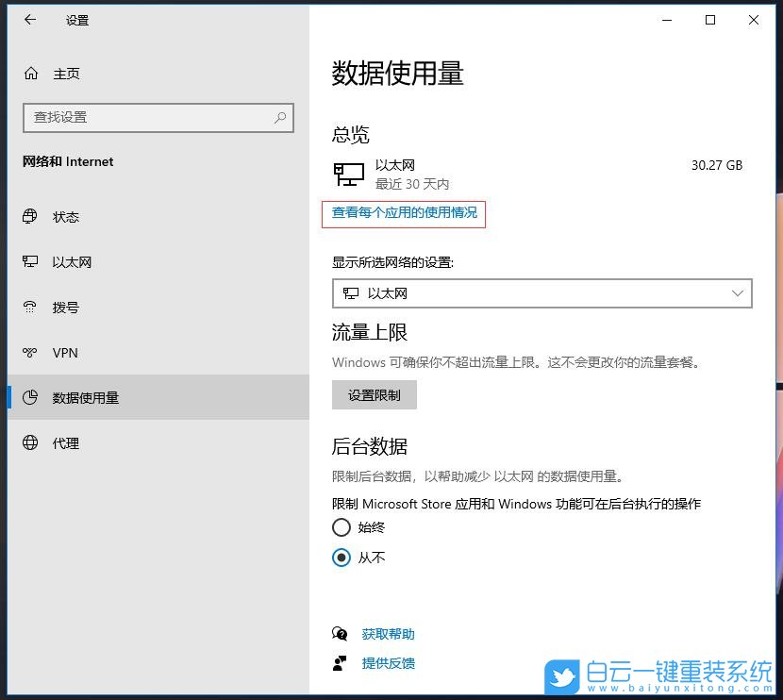The image size is (783, 700).
Task: Click the 以太网 network icon in sidebar
Action: click(x=28, y=262)
